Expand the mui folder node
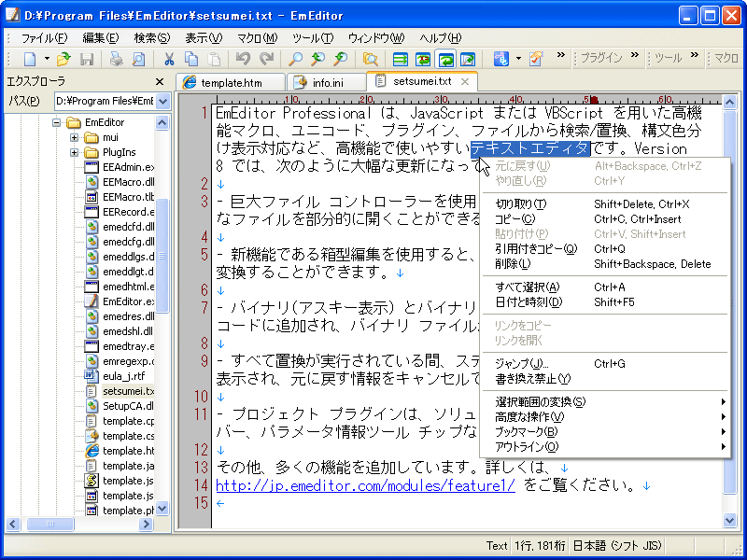The height and width of the screenshot is (560, 747). click(75, 137)
